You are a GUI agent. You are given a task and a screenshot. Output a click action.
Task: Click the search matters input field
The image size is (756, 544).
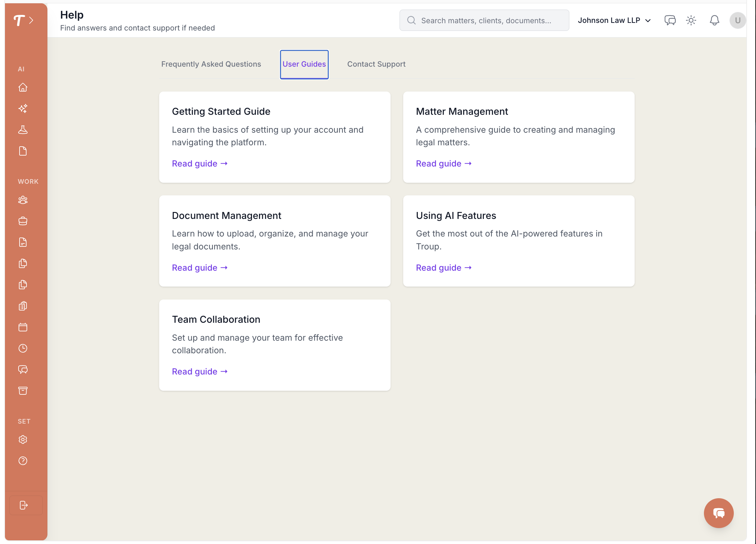coord(486,20)
